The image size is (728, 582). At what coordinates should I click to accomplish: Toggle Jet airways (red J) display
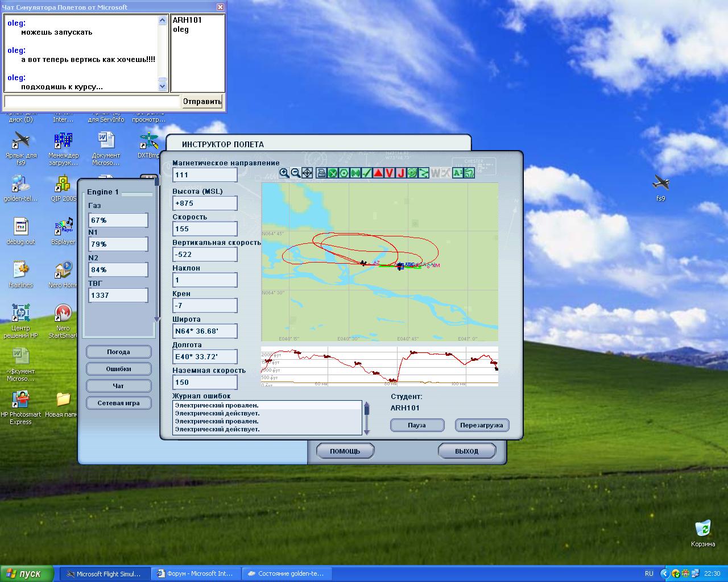(401, 173)
